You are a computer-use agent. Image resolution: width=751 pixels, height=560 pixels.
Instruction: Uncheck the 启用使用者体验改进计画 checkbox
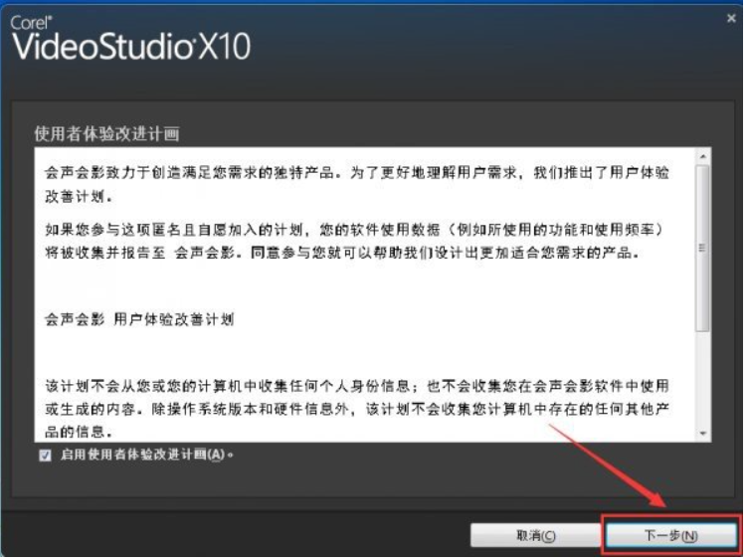pyautogui.click(x=45, y=456)
